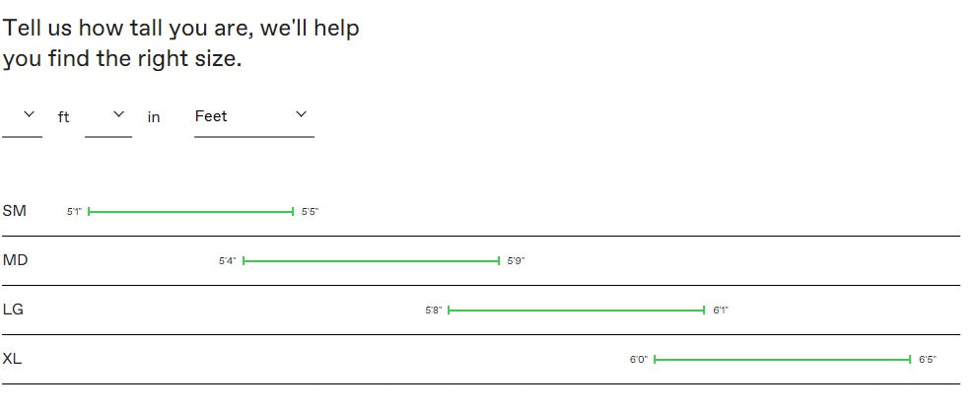This screenshot has width=980, height=416.
Task: Open the feet value dropdown
Action: [23, 117]
